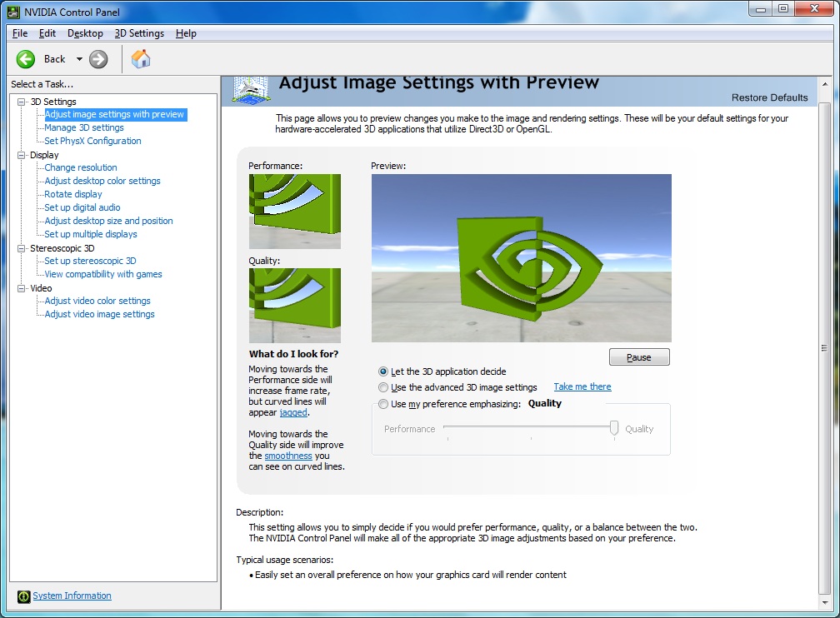Click the smoothness help link
This screenshot has height=618, width=840.
pos(288,456)
